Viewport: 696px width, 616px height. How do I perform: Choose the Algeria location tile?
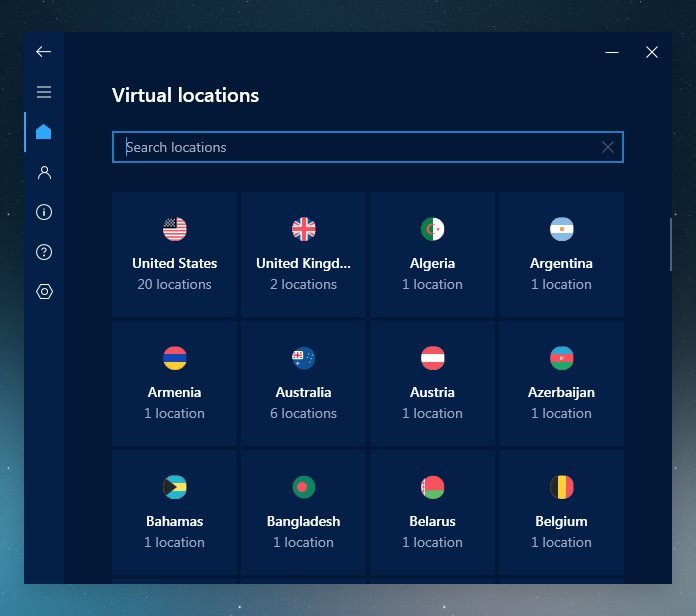pos(432,255)
